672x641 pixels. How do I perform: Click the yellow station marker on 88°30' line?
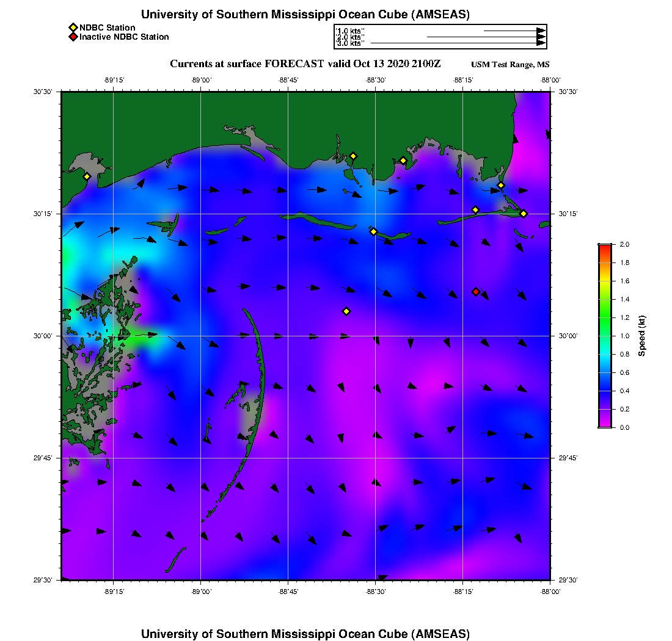[373, 231]
